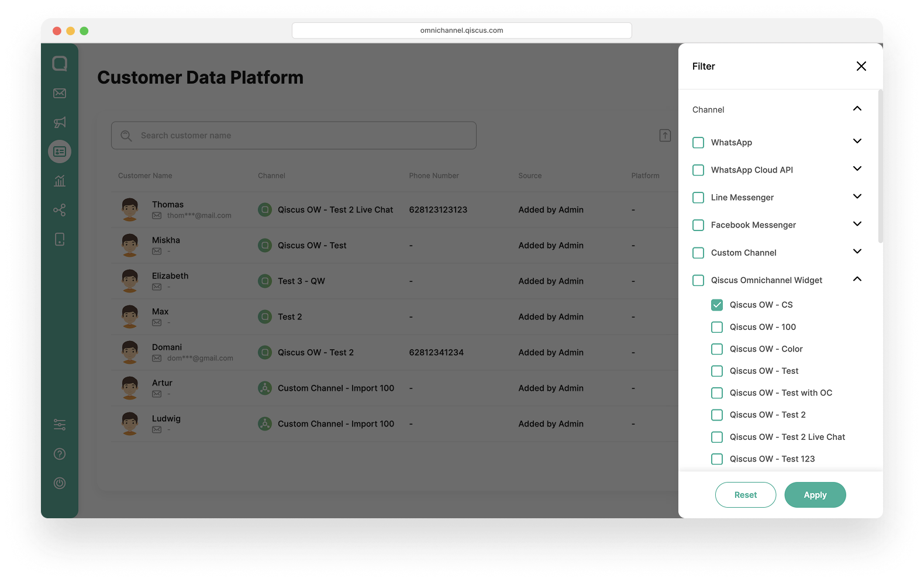Click Miskha's avatar picture

tap(130, 245)
